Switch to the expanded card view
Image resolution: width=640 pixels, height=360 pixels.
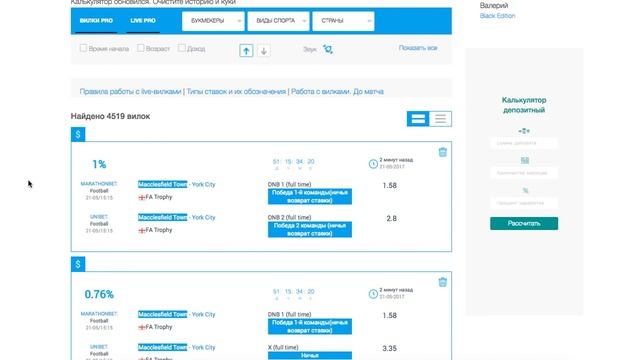point(418,119)
